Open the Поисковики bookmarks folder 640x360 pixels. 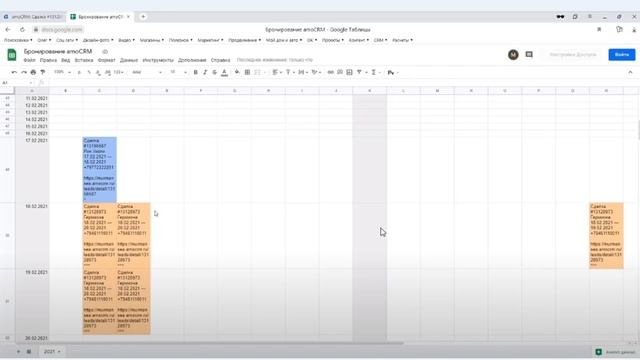point(18,40)
